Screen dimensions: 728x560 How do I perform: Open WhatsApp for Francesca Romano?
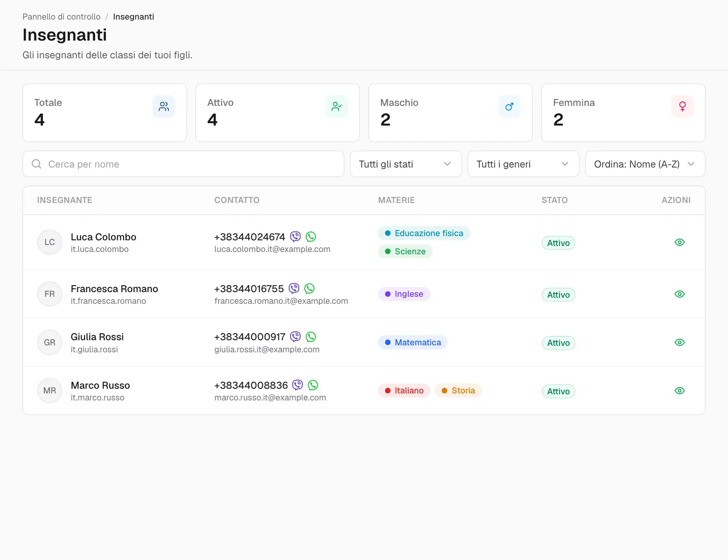point(309,288)
